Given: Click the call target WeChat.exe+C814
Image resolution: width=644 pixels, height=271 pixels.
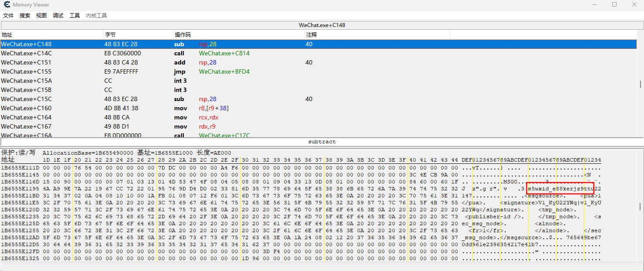Looking at the screenshot, I should [224, 53].
